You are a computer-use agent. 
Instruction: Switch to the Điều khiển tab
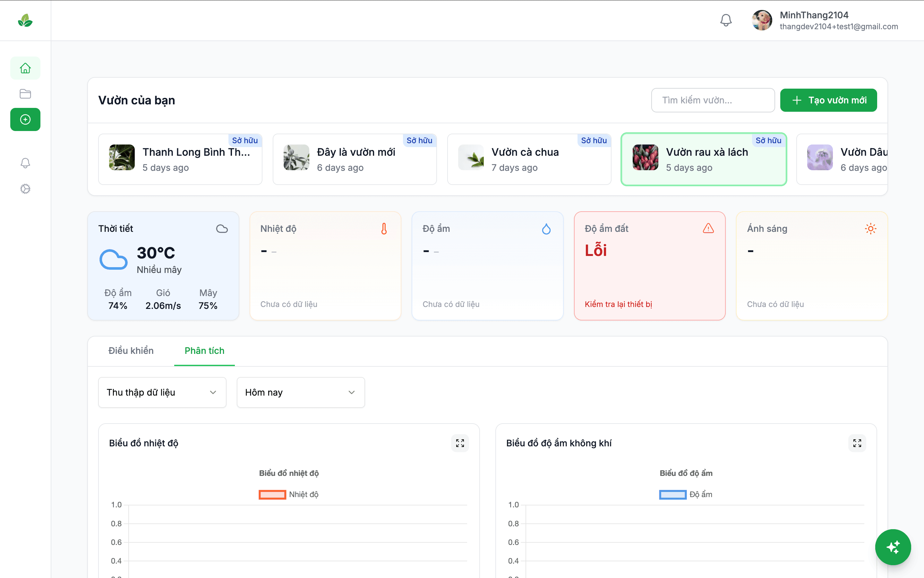pos(131,351)
